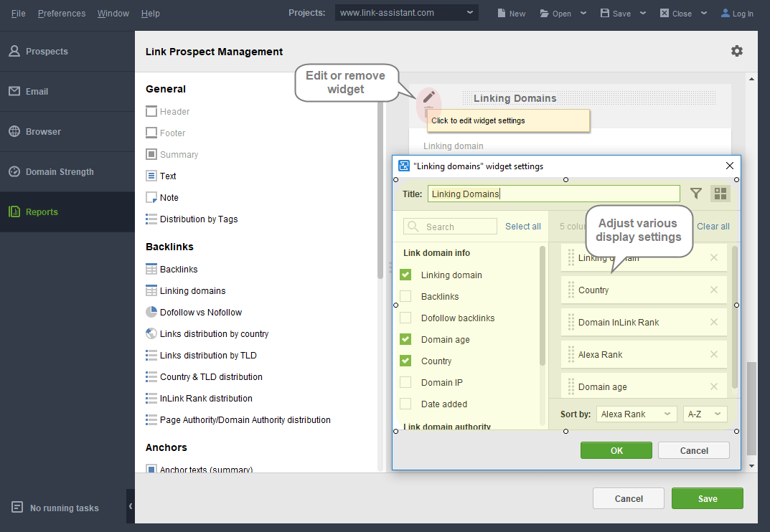Expand the Close button dropdown arrow

[704, 13]
